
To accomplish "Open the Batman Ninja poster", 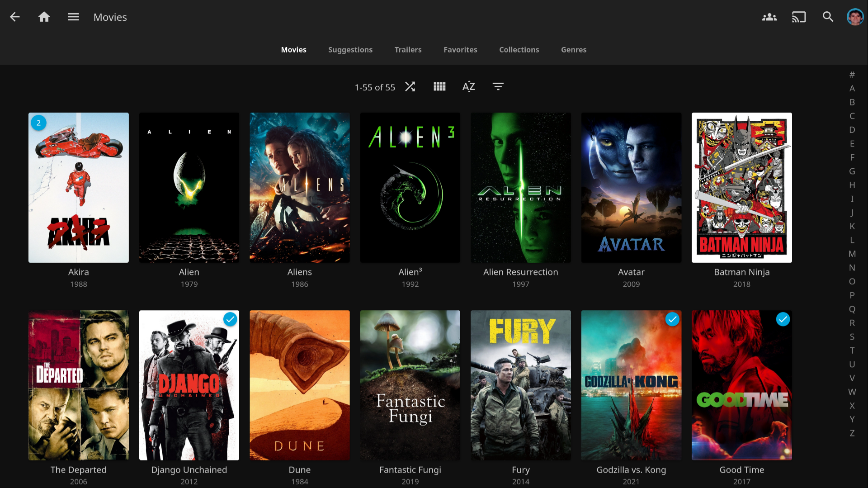I will tap(742, 188).
